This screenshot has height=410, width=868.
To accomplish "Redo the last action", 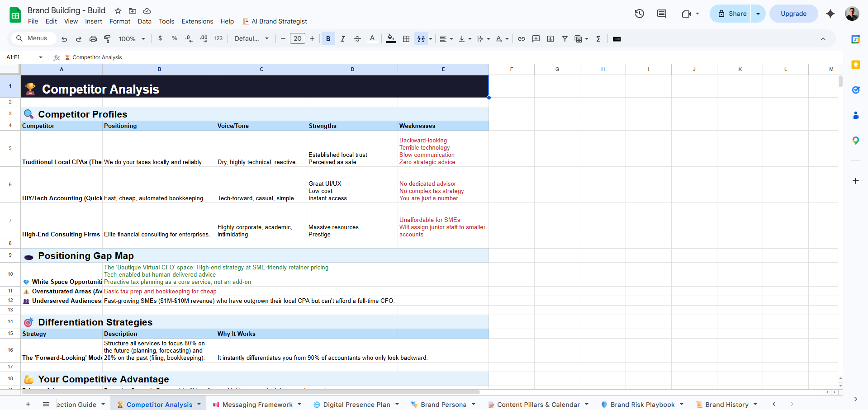I will (x=79, y=39).
